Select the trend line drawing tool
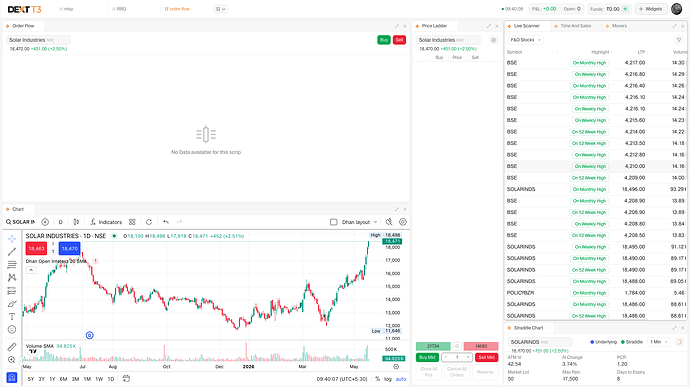The height and width of the screenshot is (387, 690). [12, 252]
